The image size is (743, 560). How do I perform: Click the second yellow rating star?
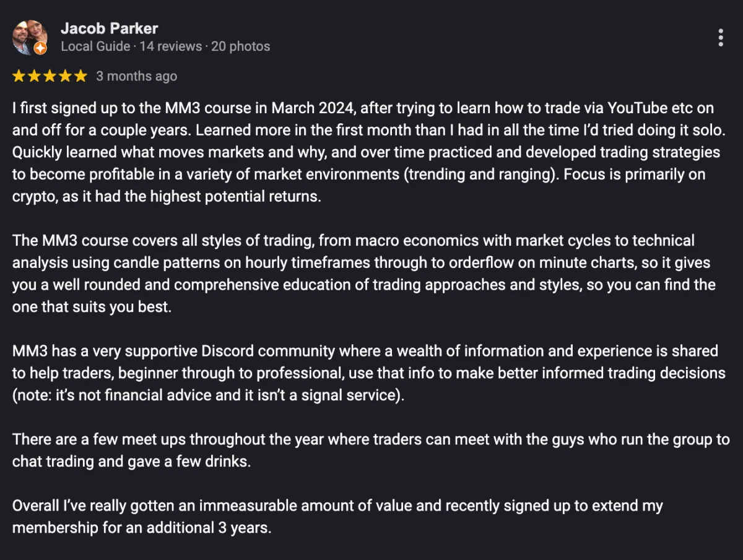(35, 76)
